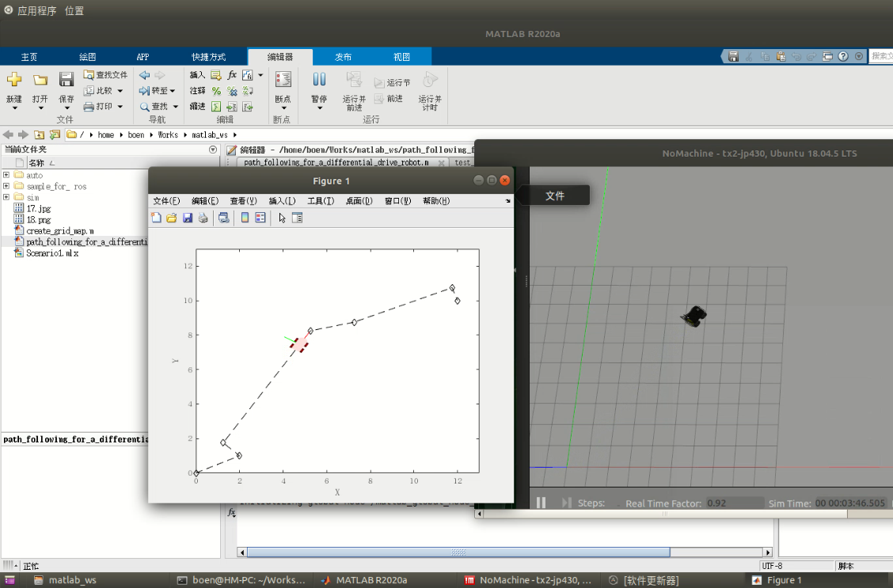This screenshot has width=893, height=588.
Task: Click the Save Figure icon in Figure 1 toolbar
Action: pyautogui.click(x=188, y=218)
